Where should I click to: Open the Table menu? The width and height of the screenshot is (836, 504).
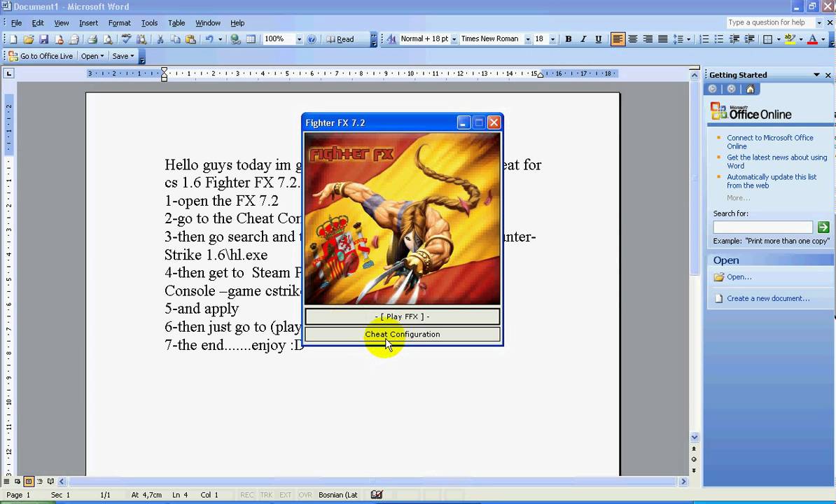coord(176,23)
